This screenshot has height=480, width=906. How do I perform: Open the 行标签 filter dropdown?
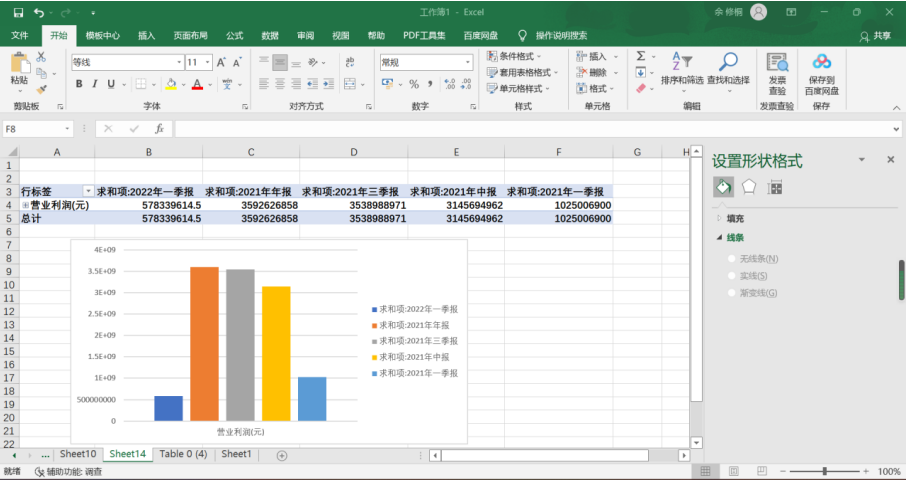[87, 191]
